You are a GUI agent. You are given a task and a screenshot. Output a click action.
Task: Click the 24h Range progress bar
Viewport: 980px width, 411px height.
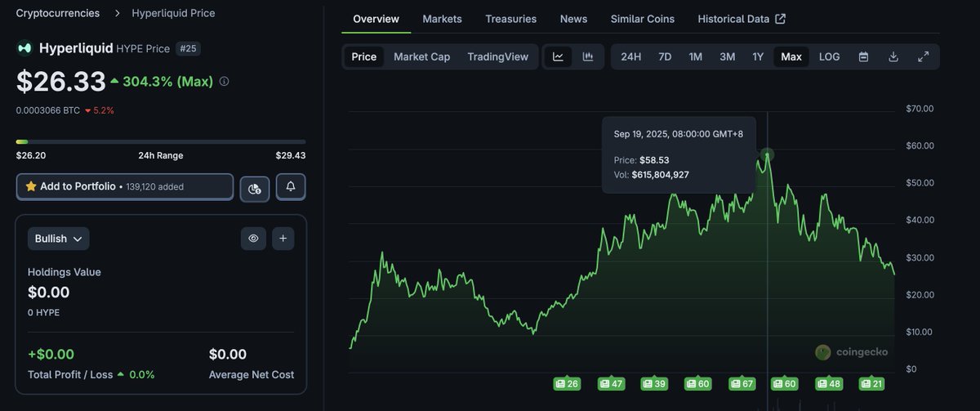tap(161, 142)
